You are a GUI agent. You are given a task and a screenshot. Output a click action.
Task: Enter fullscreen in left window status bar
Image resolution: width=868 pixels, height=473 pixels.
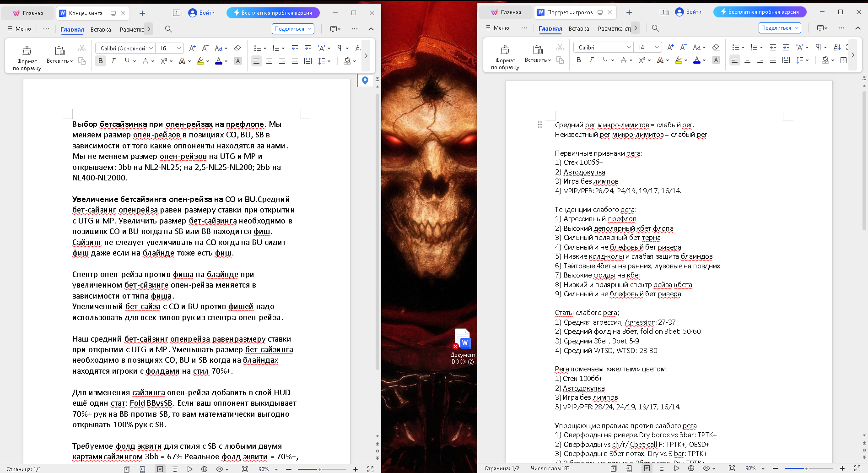[370, 469]
